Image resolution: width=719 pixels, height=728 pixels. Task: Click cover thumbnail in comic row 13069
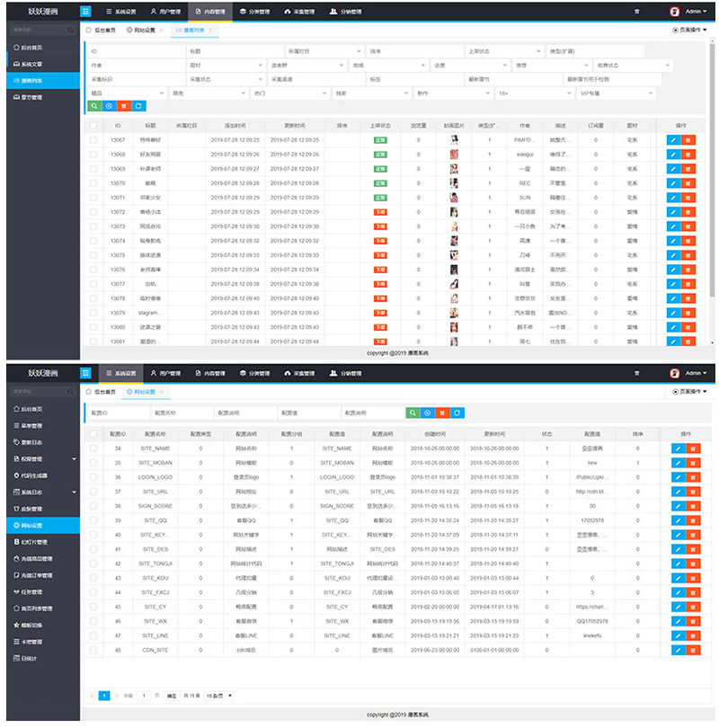(456, 169)
